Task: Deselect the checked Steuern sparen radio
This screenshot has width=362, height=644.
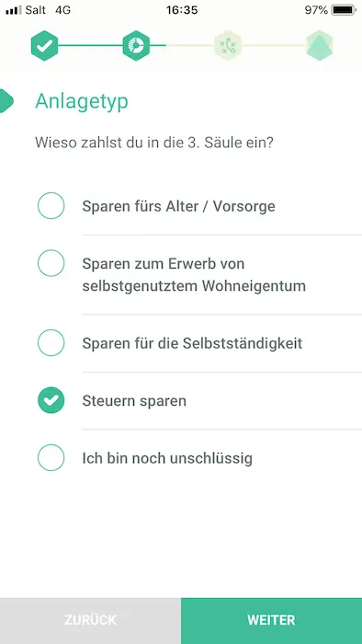Action: 51,400
